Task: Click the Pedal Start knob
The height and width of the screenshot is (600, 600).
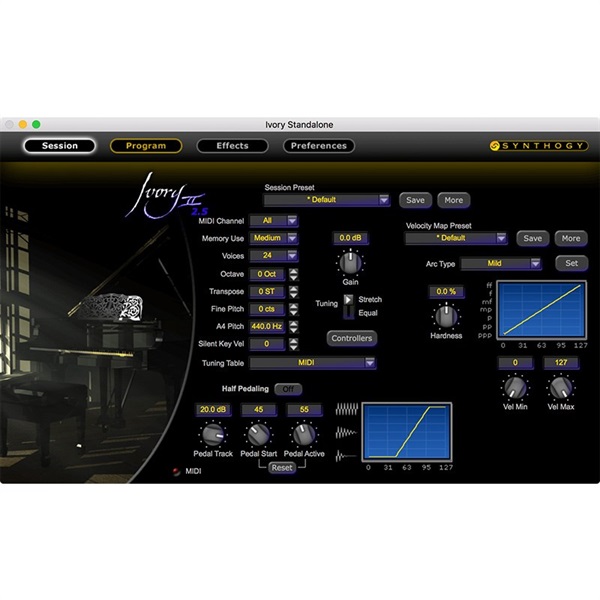Action: coord(259,435)
